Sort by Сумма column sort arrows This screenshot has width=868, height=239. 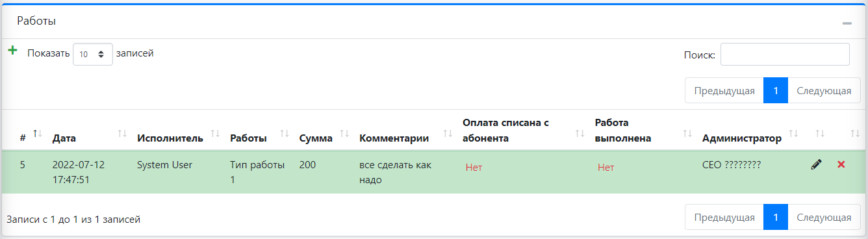click(x=344, y=134)
